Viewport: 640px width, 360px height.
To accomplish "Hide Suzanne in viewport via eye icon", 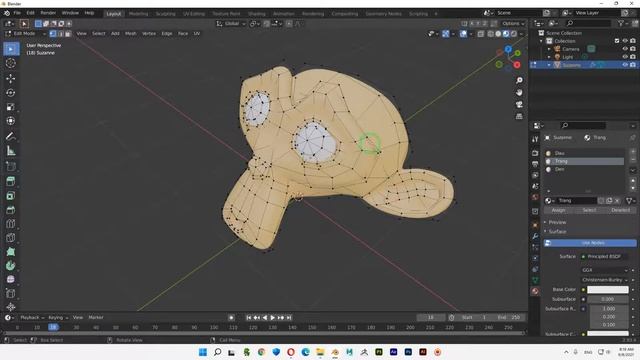I will (625, 64).
